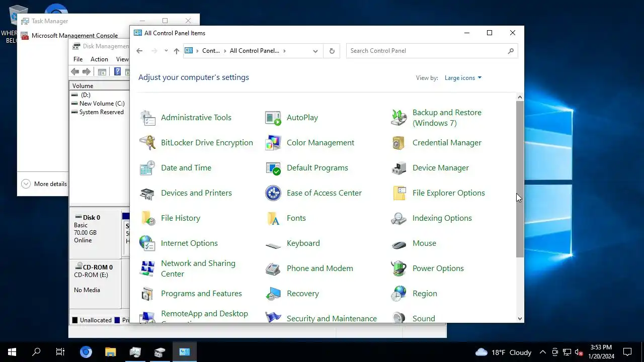Screen dimensions: 644x362
Task: Open the Devices and Printers icon
Action: pyautogui.click(x=147, y=193)
